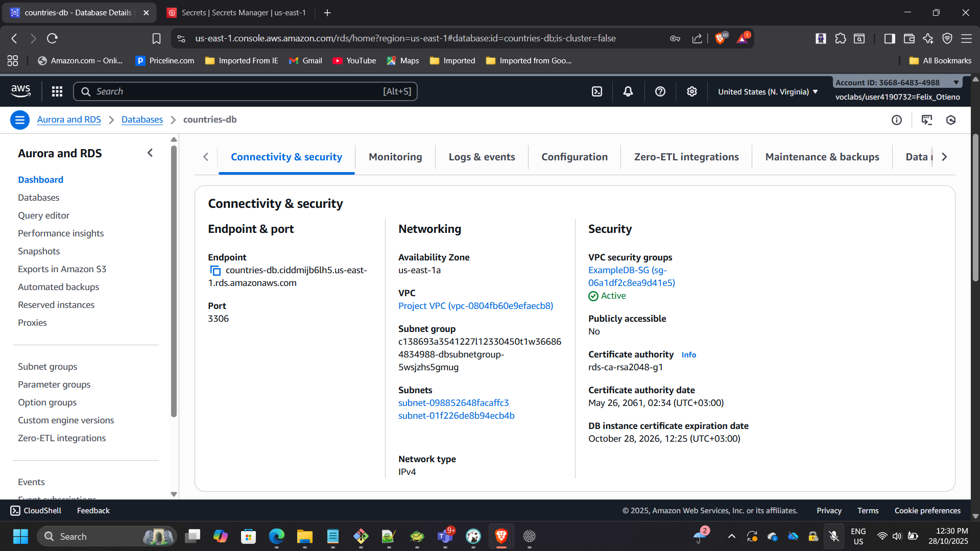This screenshot has height=551, width=980.
Task: Open AWS console settings gear icon
Action: click(x=691, y=91)
